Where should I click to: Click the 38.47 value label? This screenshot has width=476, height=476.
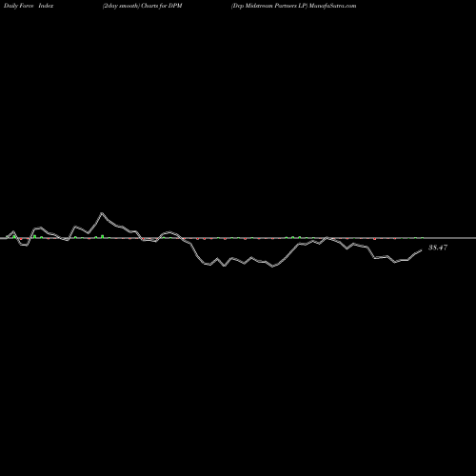coord(438,248)
